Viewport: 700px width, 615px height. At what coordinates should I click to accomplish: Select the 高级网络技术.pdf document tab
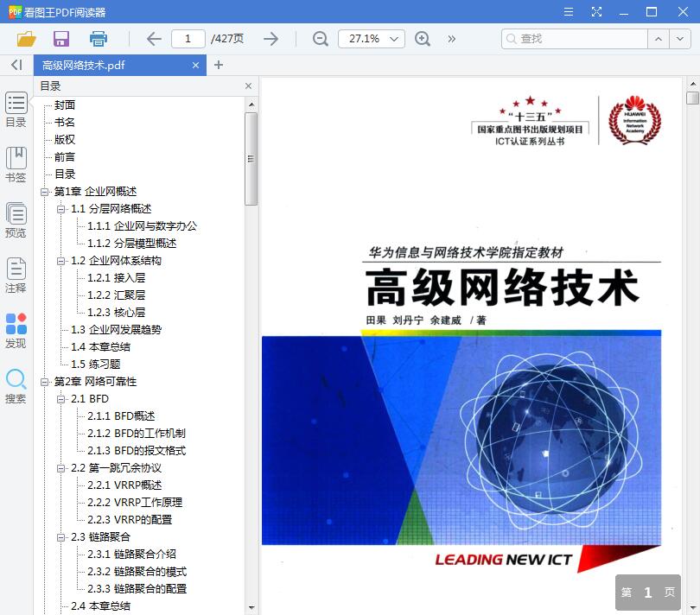click(x=112, y=65)
